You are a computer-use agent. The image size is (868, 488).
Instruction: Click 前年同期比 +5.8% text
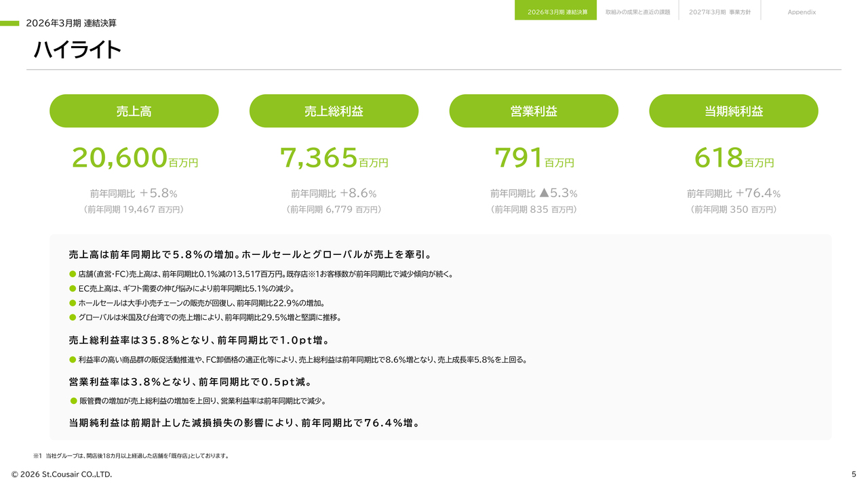pyautogui.click(x=134, y=193)
